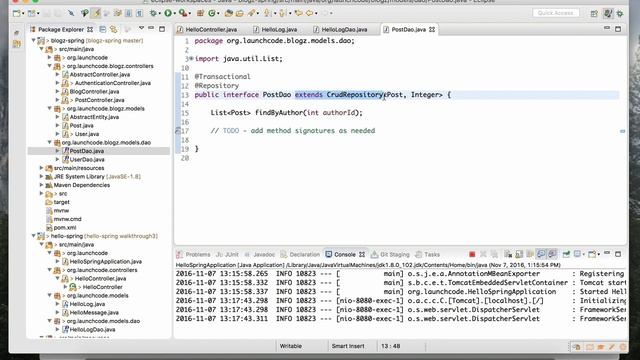
Task: Select HelloSpringApplication.java in tree
Action: (106, 261)
